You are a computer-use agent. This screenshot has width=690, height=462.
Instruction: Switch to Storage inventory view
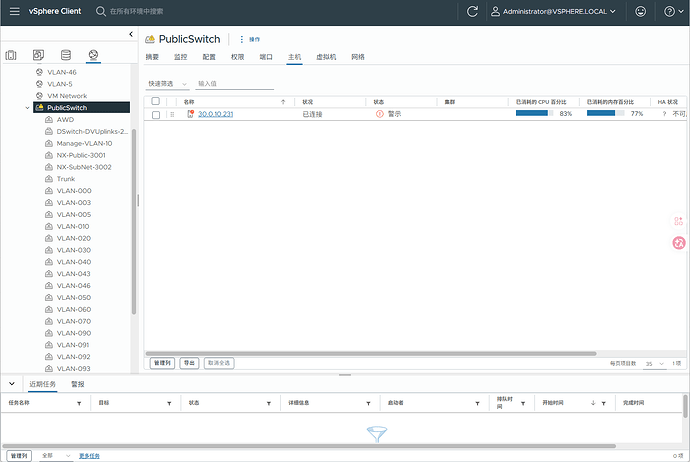66,55
